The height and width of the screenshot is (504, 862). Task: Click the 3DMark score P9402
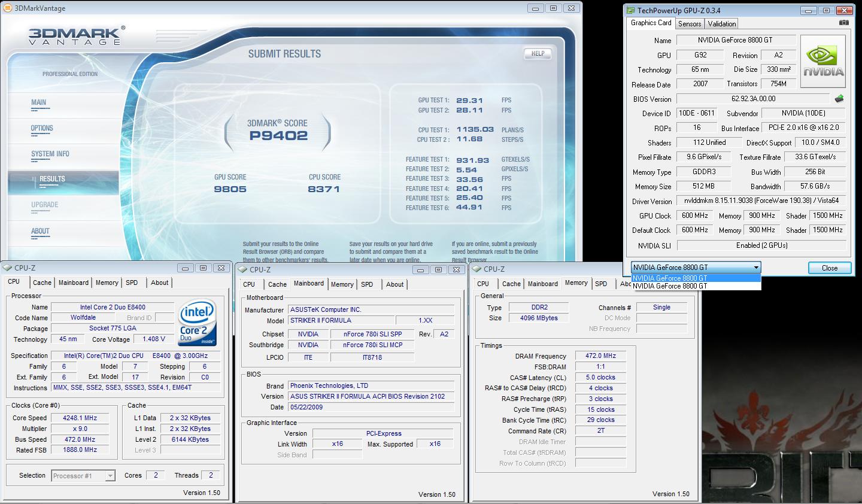(x=278, y=135)
